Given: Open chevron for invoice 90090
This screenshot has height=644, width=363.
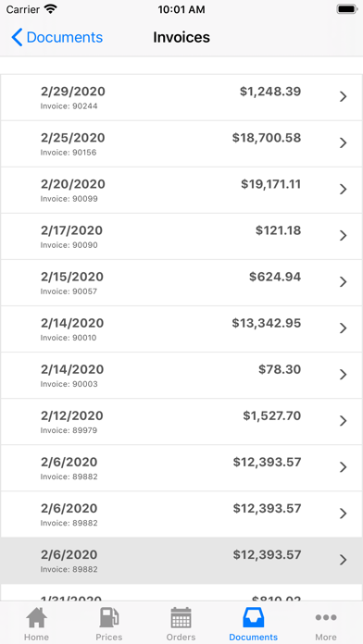Looking at the screenshot, I should (344, 236).
